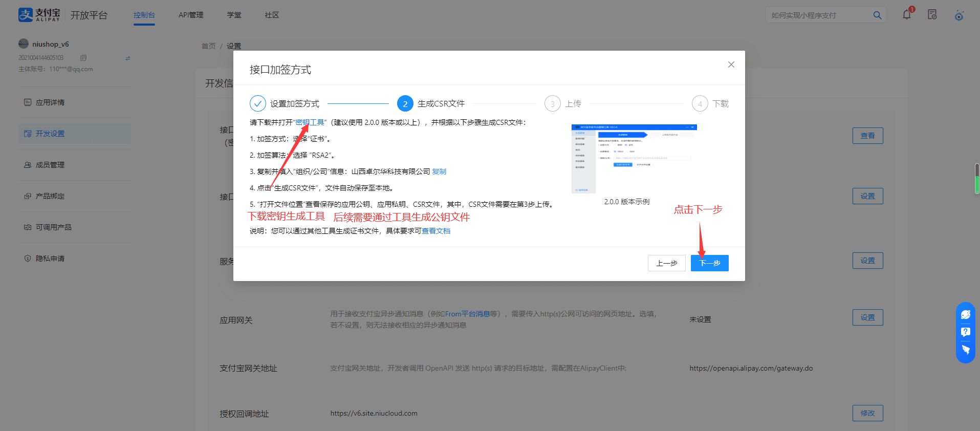Click 复制 to copy company name
Viewport: 980px width, 431px height.
[x=439, y=171]
